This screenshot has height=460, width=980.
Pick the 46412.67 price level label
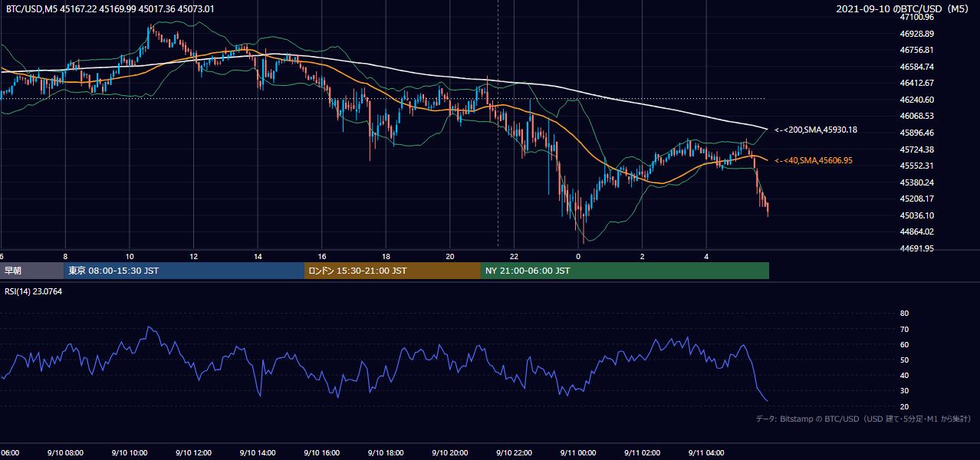coord(916,83)
